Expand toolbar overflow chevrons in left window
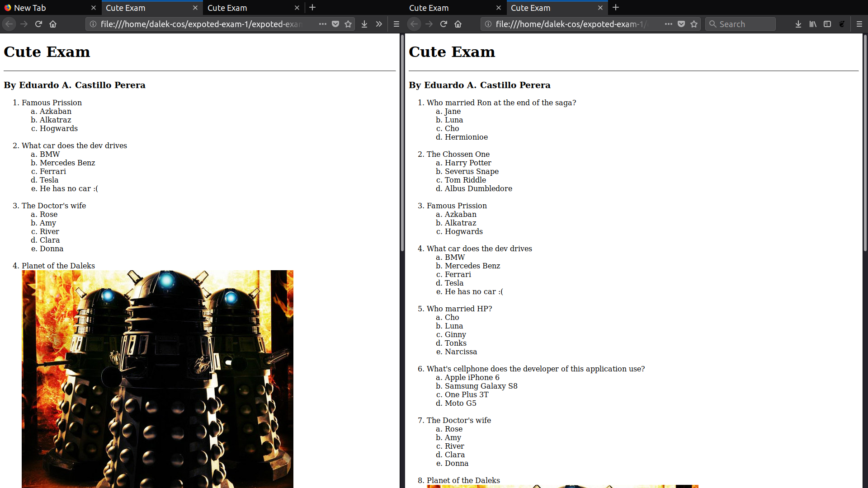Screen dimensions: 868x488 [x=379, y=24]
